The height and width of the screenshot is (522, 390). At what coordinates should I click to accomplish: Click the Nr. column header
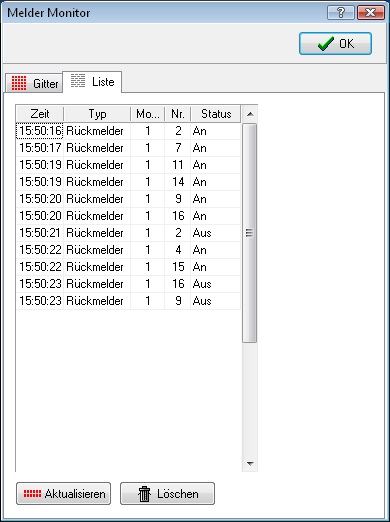pyautogui.click(x=178, y=114)
